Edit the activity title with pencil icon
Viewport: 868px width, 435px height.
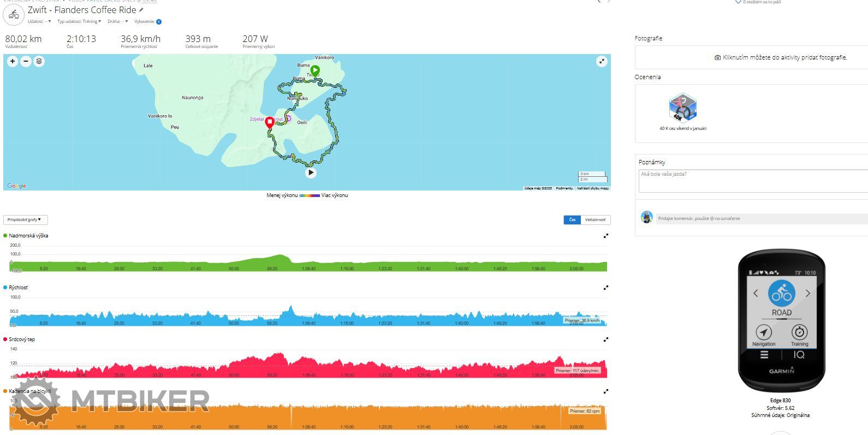(x=141, y=10)
